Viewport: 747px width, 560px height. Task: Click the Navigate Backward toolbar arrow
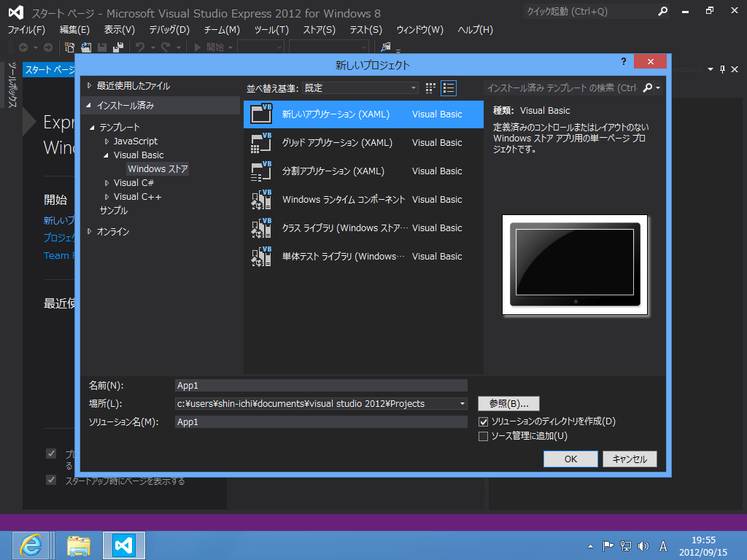23,47
